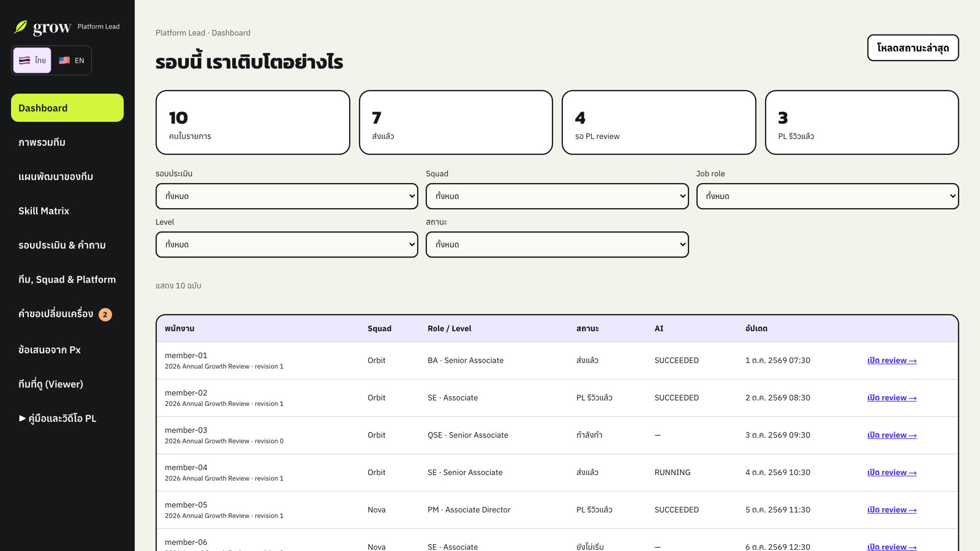Switch language to EN
This screenshot has width=980, height=551.
tap(72, 60)
